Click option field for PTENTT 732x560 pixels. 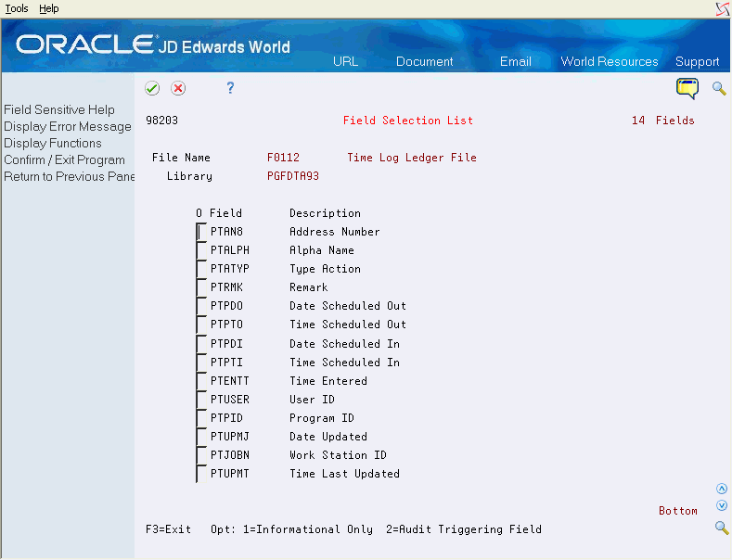click(x=201, y=381)
